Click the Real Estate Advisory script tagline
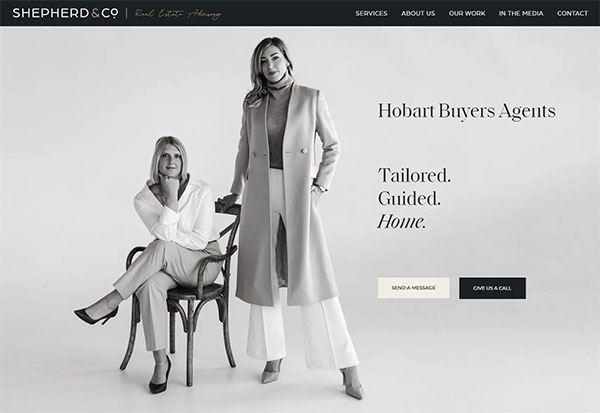The image size is (600, 413). pyautogui.click(x=178, y=14)
